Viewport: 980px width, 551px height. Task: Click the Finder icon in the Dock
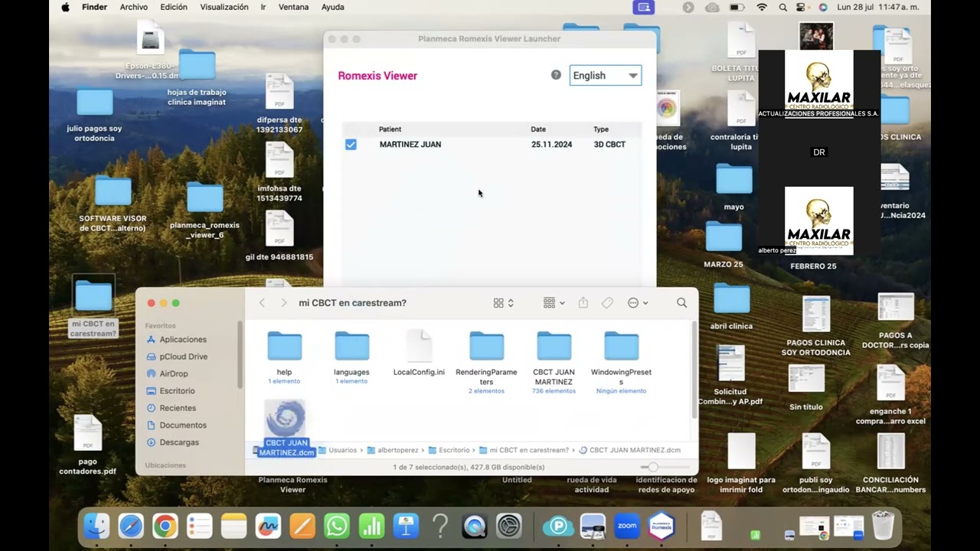pyautogui.click(x=96, y=526)
